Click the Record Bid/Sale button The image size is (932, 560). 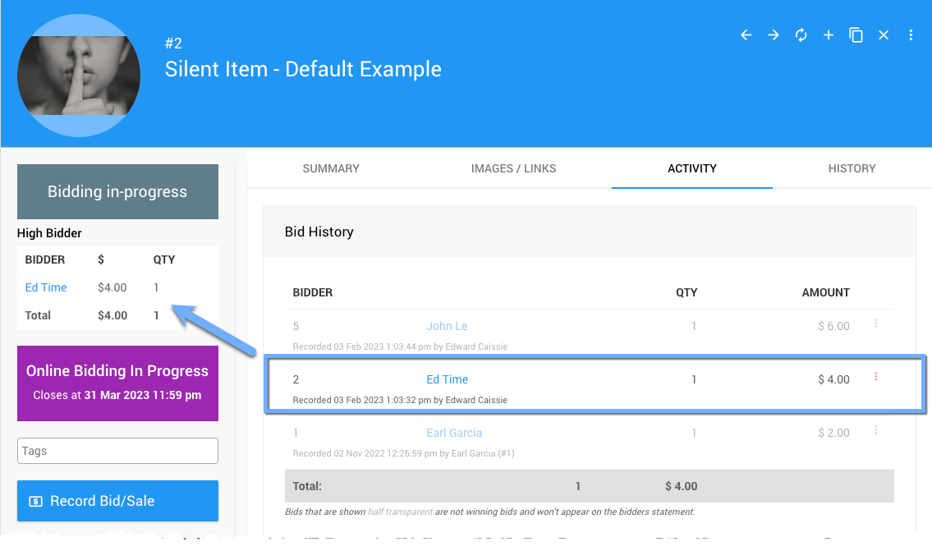[117, 501]
